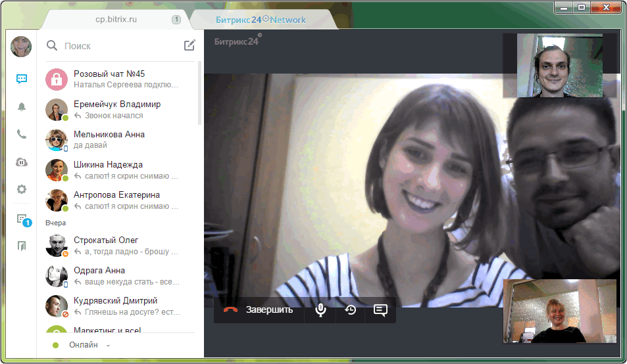
Task: Open Розовый чат №45 conversation
Action: (120, 79)
